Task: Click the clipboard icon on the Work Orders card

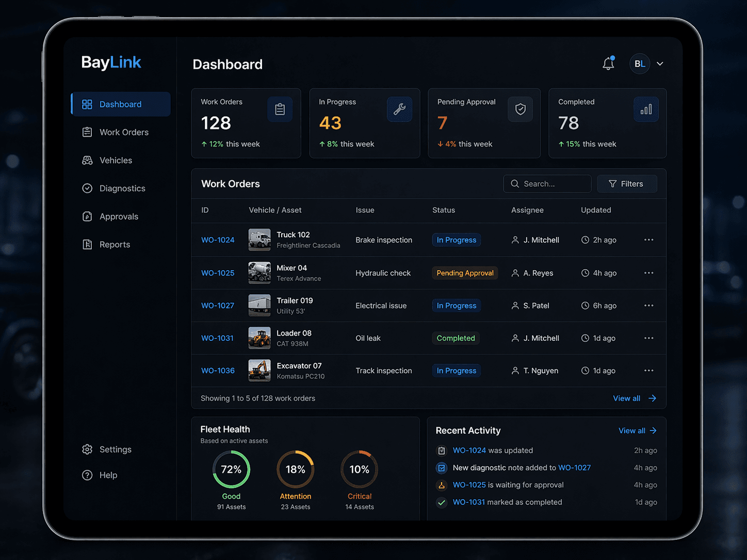Action: click(x=280, y=109)
